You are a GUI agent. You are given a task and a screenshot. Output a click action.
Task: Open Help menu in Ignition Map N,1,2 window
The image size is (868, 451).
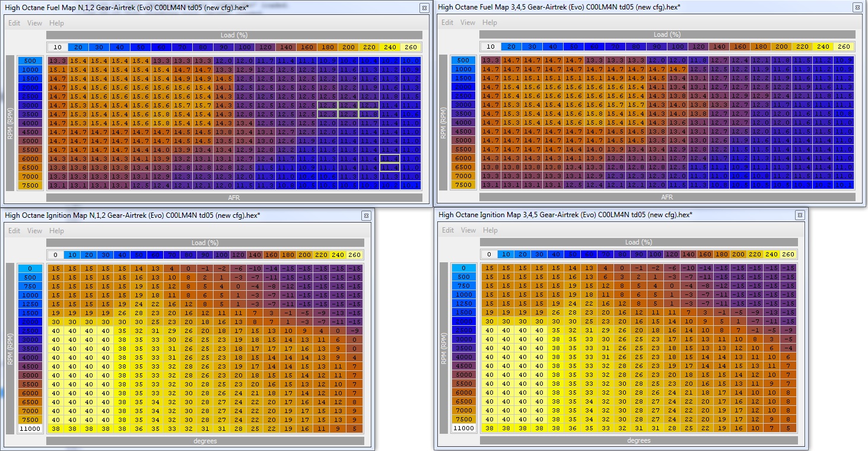[x=56, y=231]
